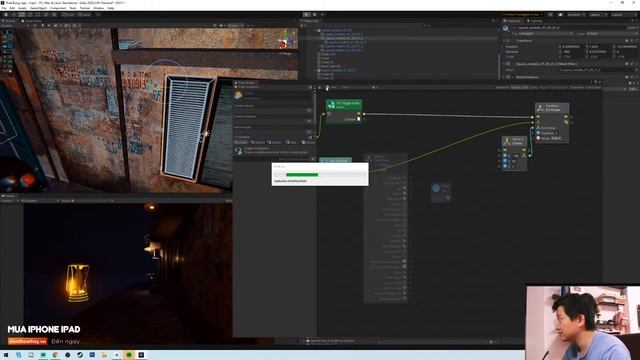Select the Hand tool in Unity toolbar
Screen dimensions: 640x360
[6, 15]
